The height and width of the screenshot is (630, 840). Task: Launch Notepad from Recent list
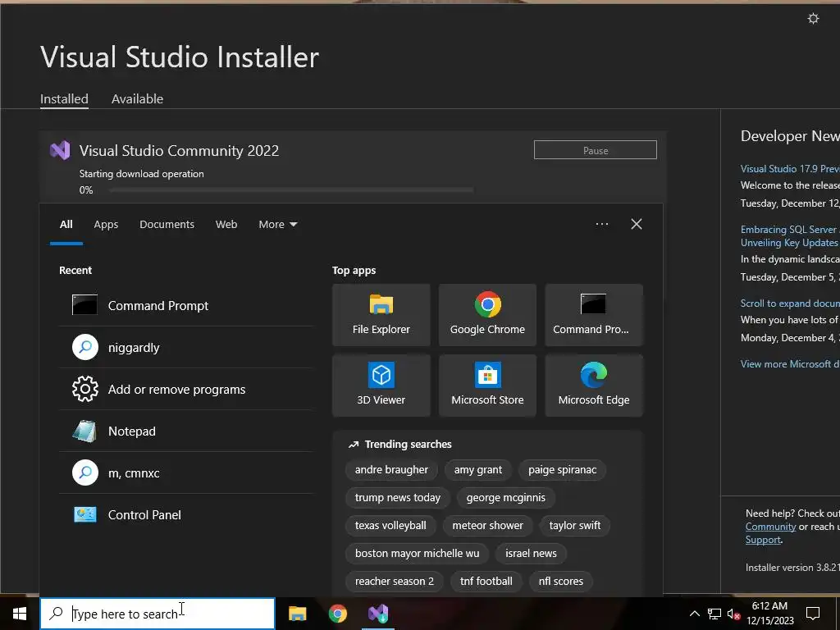tap(186, 431)
